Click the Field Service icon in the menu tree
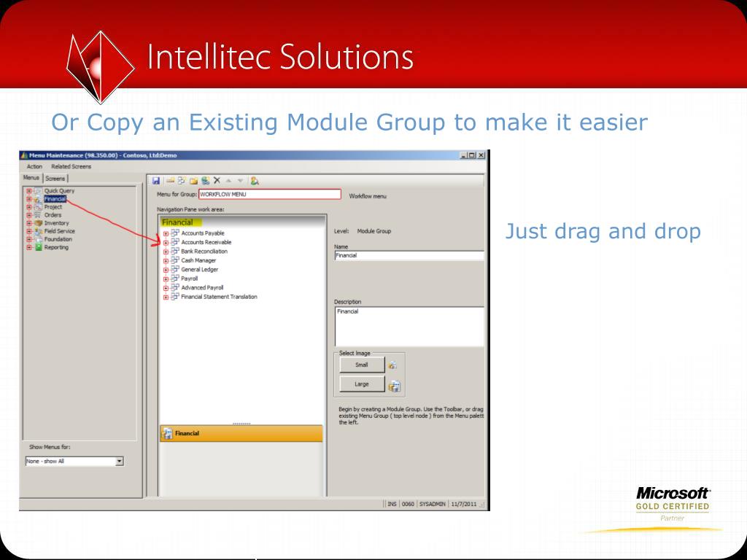 pos(38,231)
